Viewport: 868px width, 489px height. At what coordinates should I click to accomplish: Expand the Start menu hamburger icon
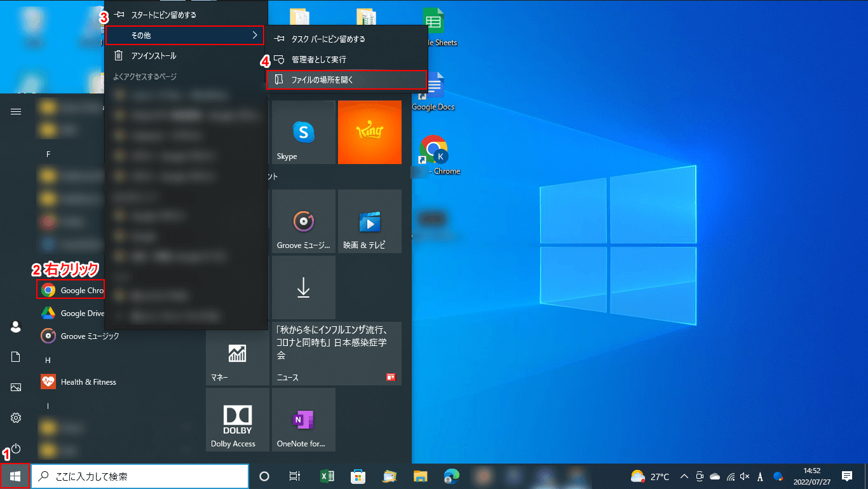(16, 112)
